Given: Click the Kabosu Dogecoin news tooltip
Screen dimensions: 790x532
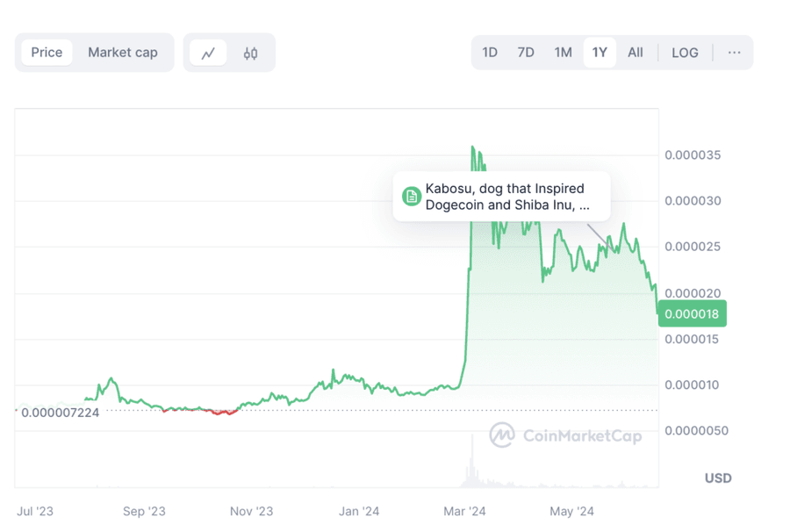Looking at the screenshot, I should pyautogui.click(x=501, y=197).
